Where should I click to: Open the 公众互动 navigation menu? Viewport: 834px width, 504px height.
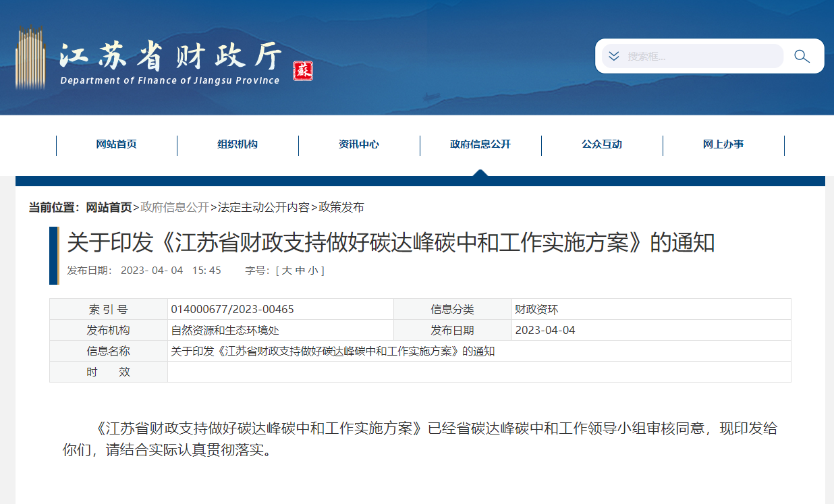tap(602, 144)
